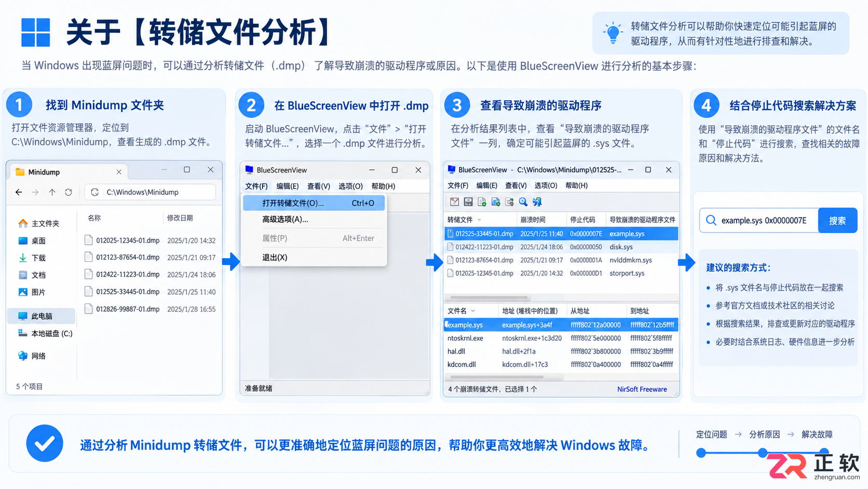Click the BlueScreenView app icon in step 2 title bar

click(249, 170)
